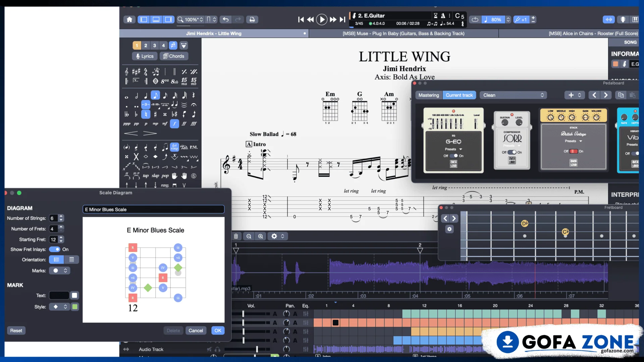This screenshot has height=362, width=644.
Task: Open the zoom 100% dropdown
Action: pos(190,19)
